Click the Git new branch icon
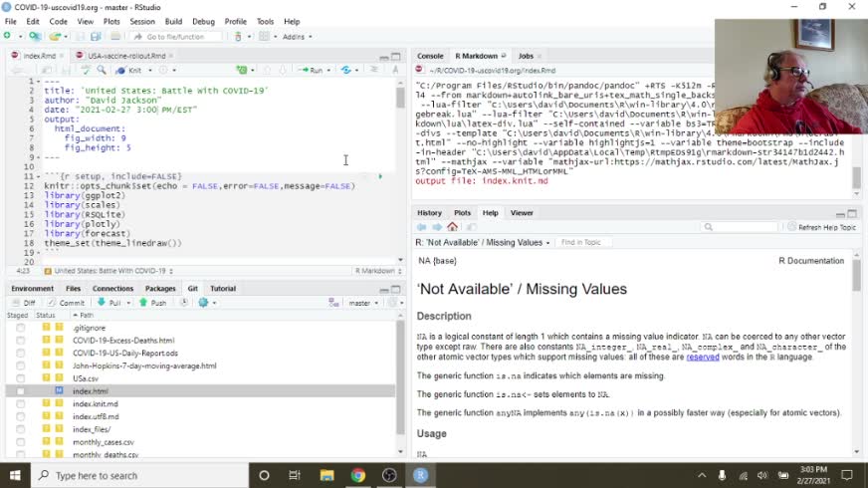This screenshot has height=488, width=868. point(333,303)
